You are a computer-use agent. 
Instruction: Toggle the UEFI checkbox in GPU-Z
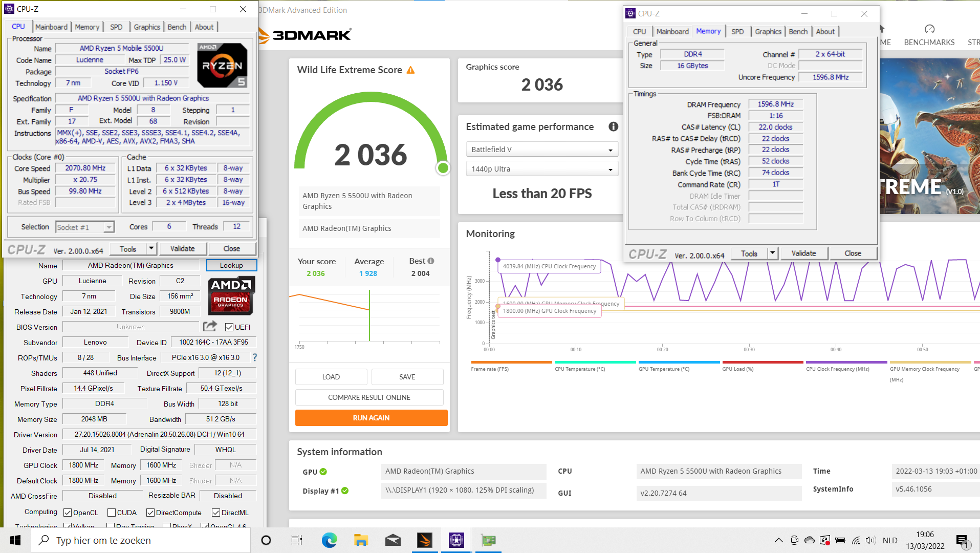tap(229, 327)
